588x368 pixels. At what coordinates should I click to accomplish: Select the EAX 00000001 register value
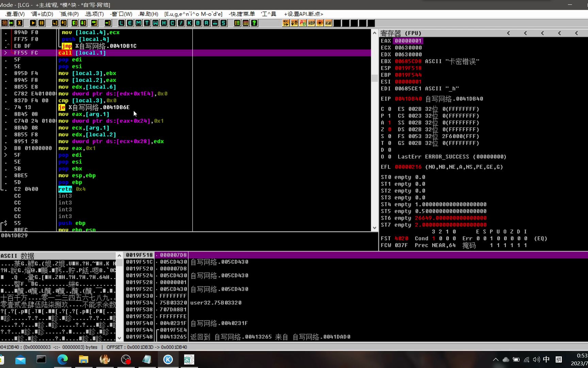tap(408, 41)
